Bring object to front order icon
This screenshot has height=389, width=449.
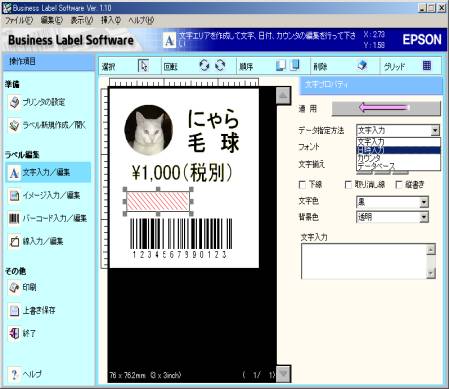click(281, 66)
